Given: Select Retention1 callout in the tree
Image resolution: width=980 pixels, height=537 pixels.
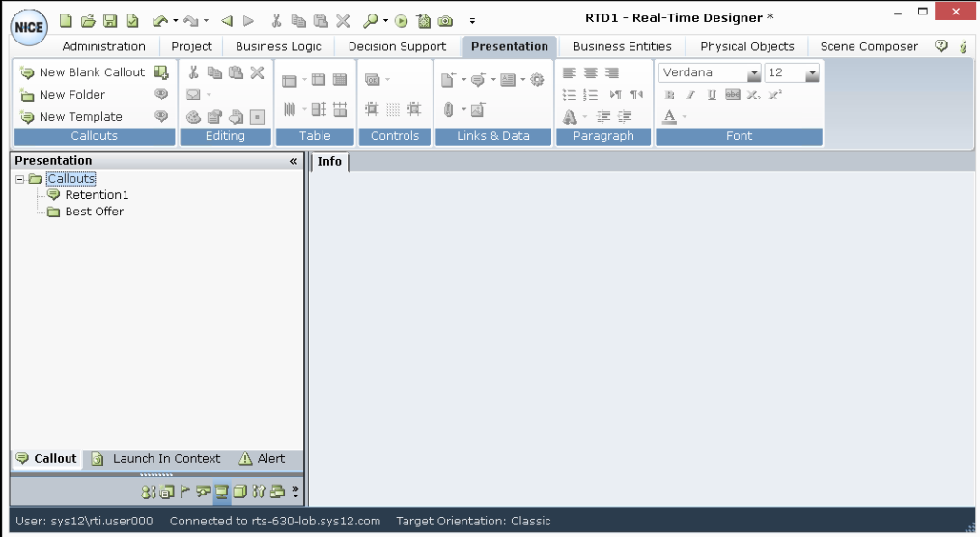Looking at the screenshot, I should tap(97, 195).
